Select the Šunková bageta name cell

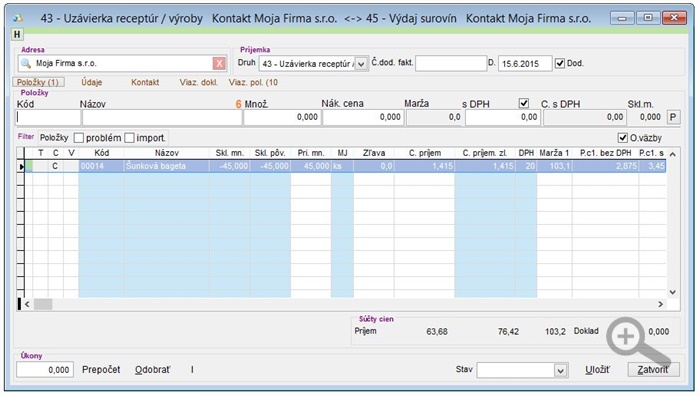167,166
